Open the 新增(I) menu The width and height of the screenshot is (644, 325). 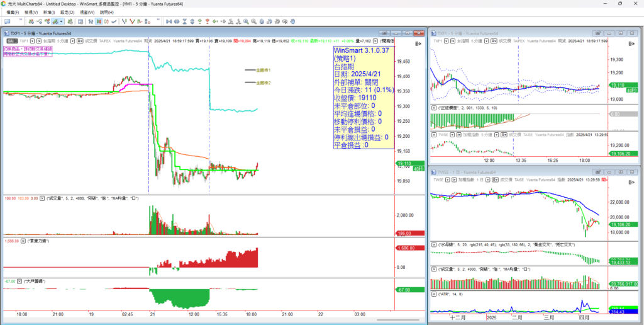[x=49, y=13]
